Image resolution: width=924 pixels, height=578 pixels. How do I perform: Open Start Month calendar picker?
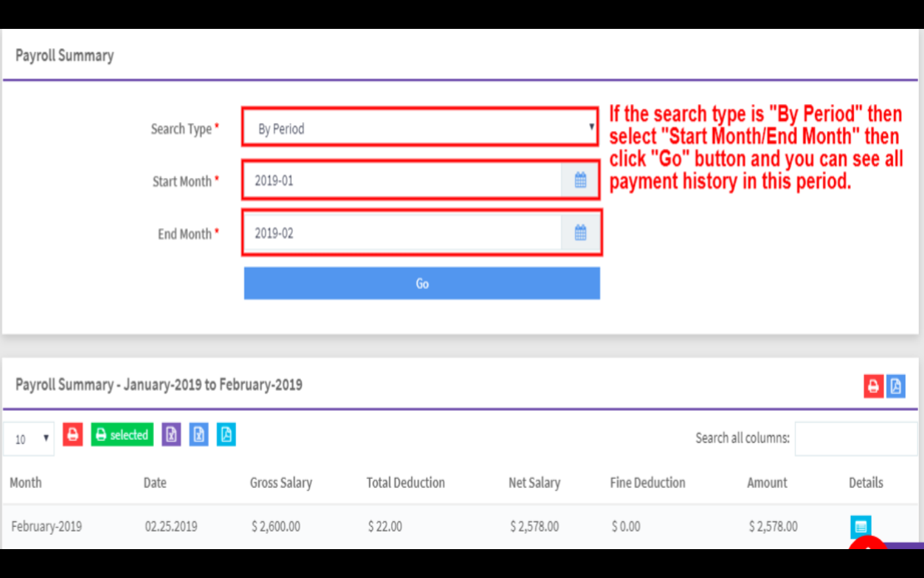[x=580, y=180]
